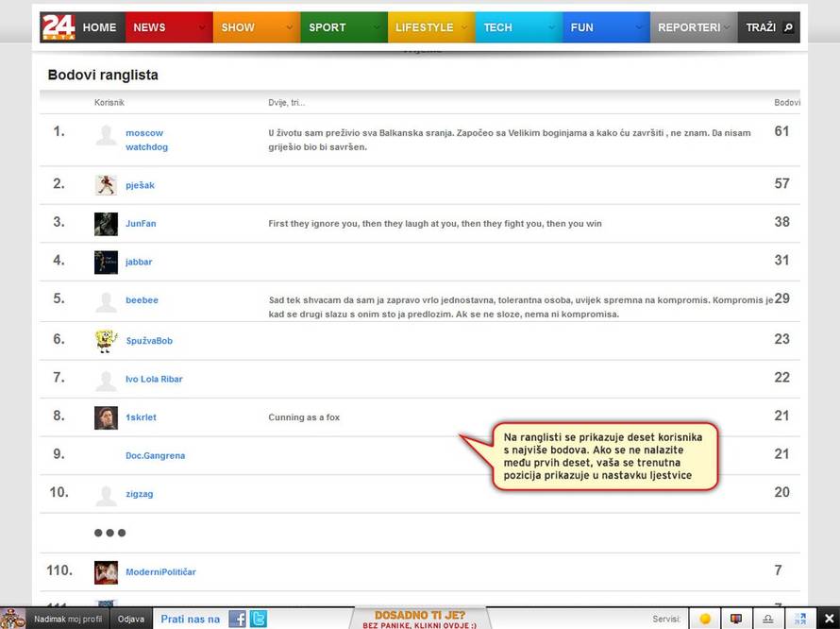Click the search magnifier icon
This screenshot has width=840, height=629.
coord(788,27)
